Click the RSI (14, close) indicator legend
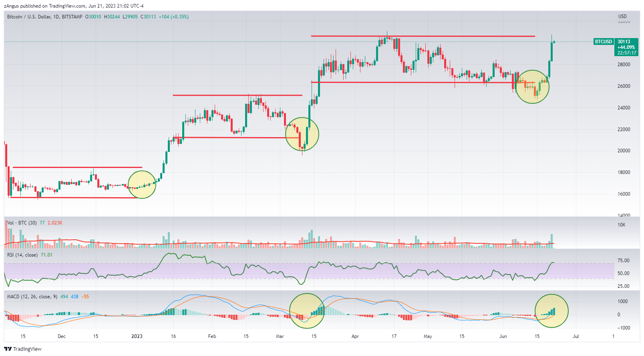The height and width of the screenshot is (356, 644). click(22, 255)
